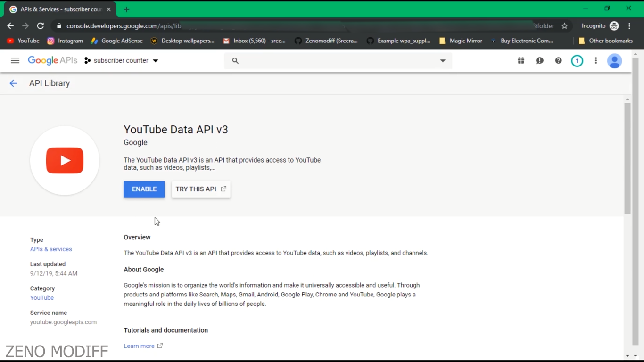The height and width of the screenshot is (362, 644).
Task: Focus the console search field
Action: coord(338,61)
